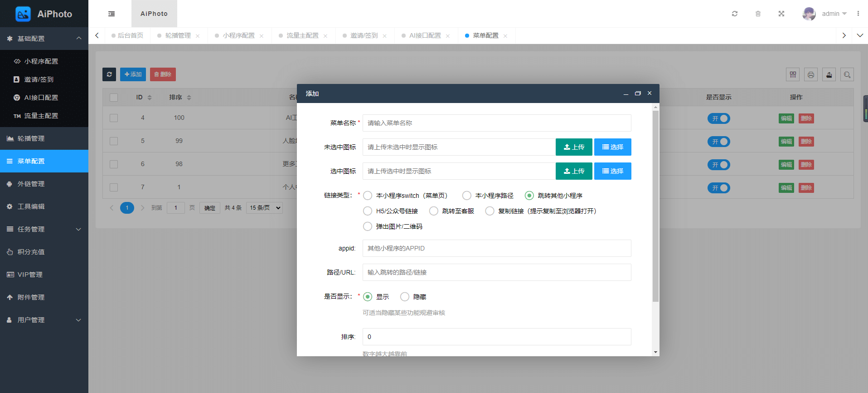
Task: Focus the 排序 number field
Action: (x=497, y=337)
